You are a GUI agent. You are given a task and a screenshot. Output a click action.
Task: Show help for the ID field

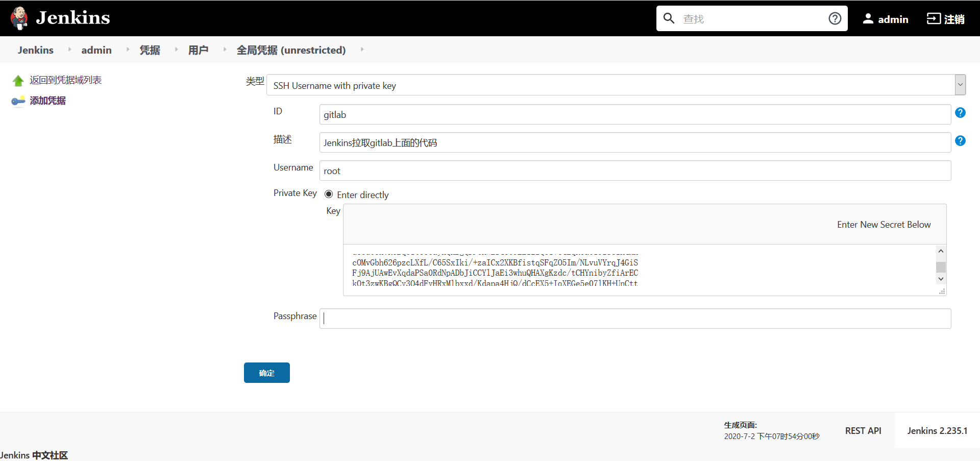click(960, 113)
